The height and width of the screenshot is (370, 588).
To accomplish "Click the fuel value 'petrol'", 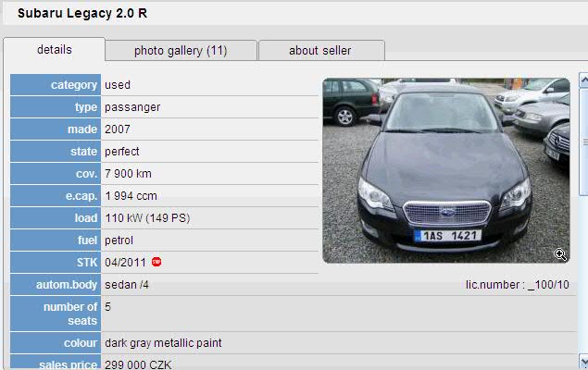I will coord(119,240).
